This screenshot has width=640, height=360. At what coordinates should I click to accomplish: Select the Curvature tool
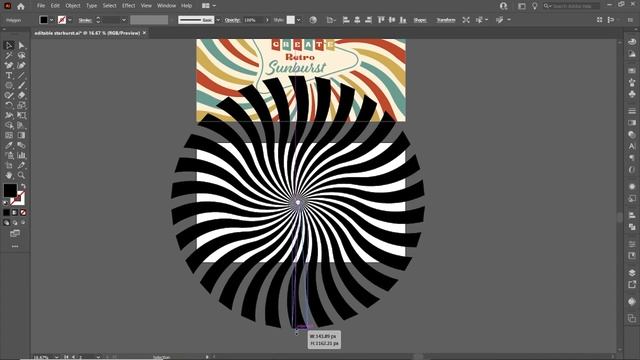click(21, 65)
